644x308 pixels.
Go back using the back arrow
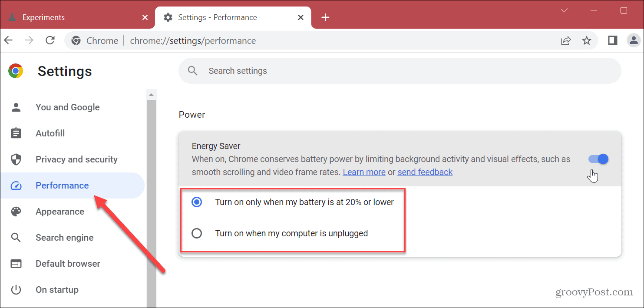9,40
